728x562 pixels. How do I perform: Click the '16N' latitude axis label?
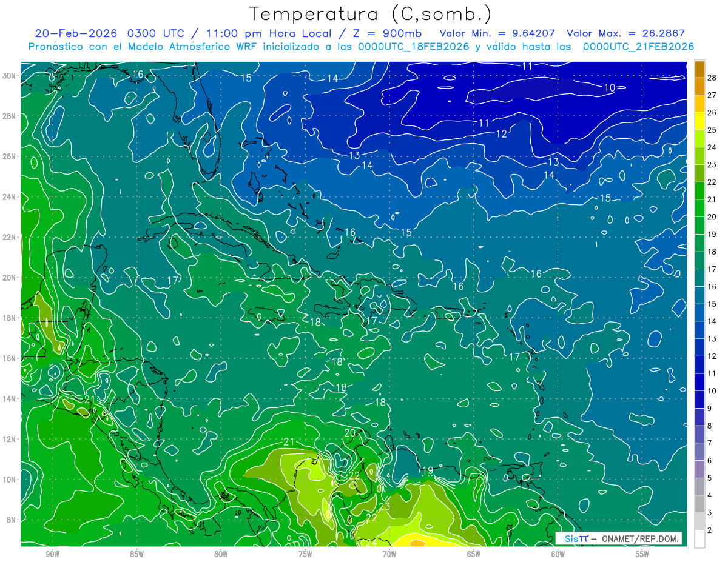click(10, 358)
